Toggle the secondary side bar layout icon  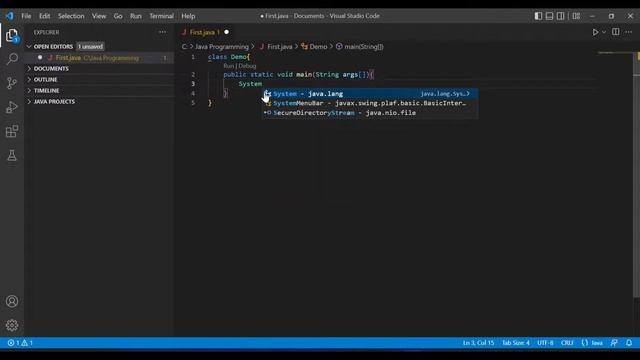[561, 16]
